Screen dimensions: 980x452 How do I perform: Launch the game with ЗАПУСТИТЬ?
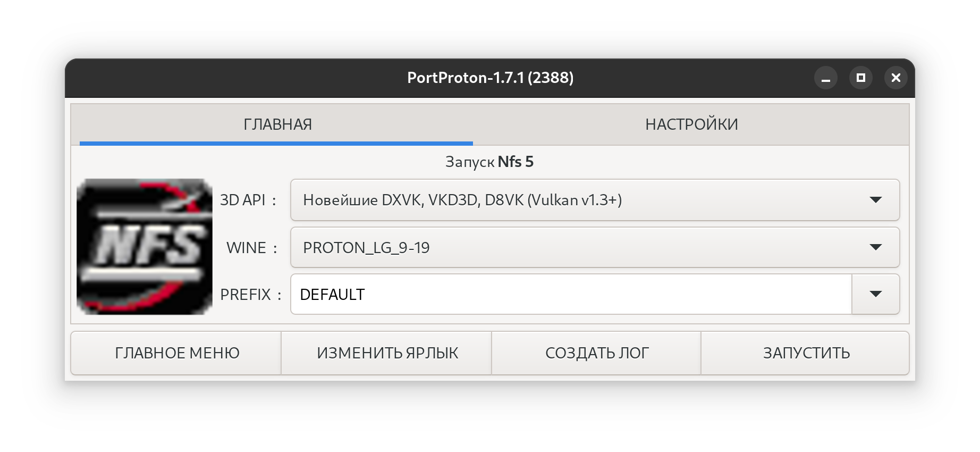(806, 353)
